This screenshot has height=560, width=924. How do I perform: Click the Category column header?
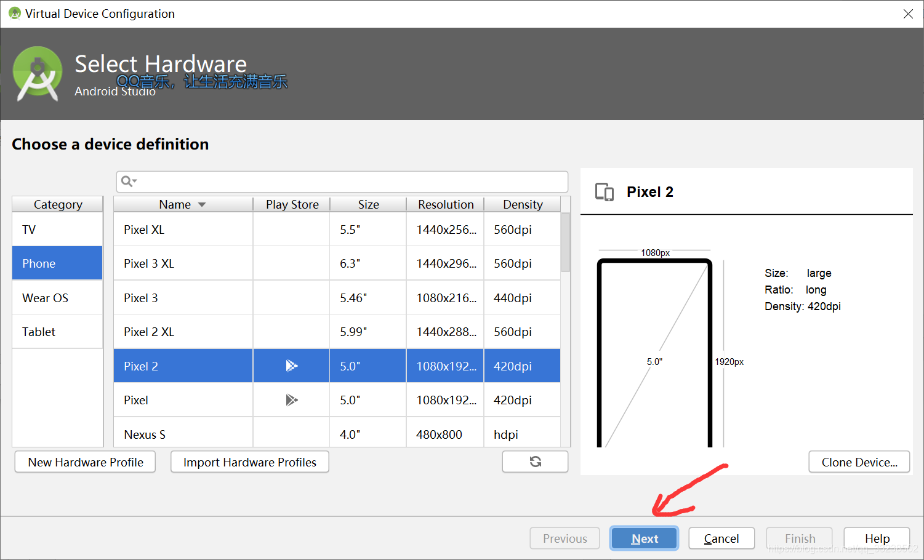click(x=58, y=204)
